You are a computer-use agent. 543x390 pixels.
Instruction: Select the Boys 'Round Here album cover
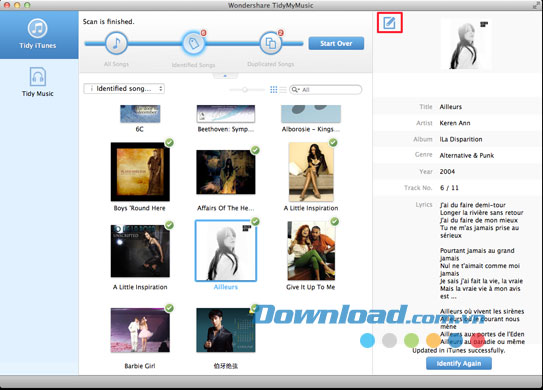[140, 171]
